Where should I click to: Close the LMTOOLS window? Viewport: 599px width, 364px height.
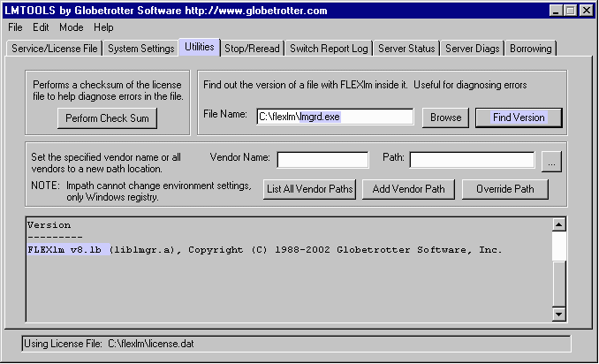(x=586, y=11)
